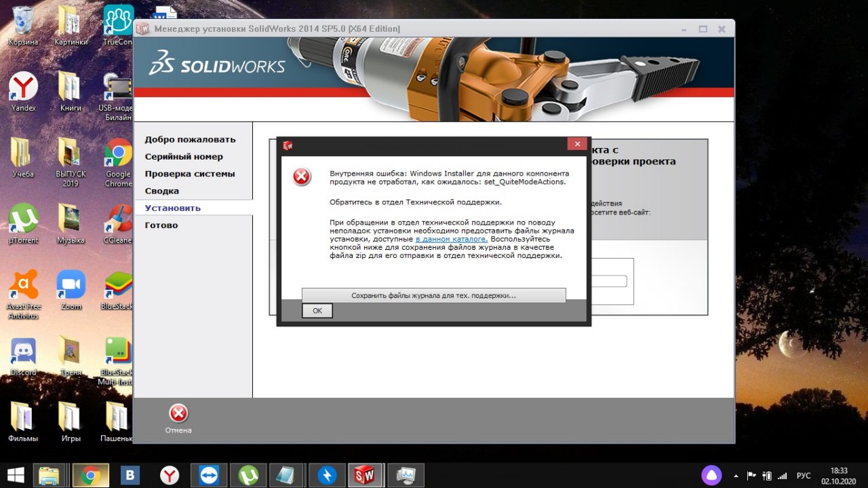The height and width of the screenshot is (488, 868).
Task: Open Avast Free Antivirus shortcut
Action: 23,294
